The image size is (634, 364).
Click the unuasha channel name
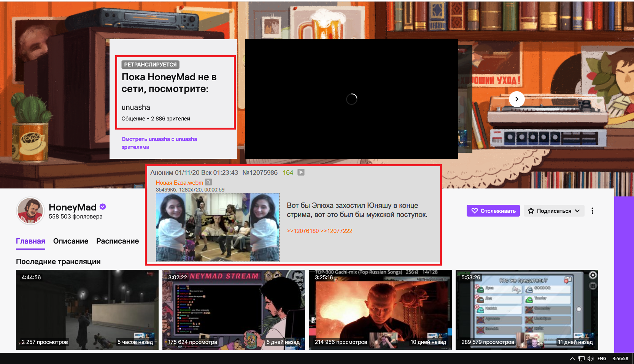tap(136, 107)
